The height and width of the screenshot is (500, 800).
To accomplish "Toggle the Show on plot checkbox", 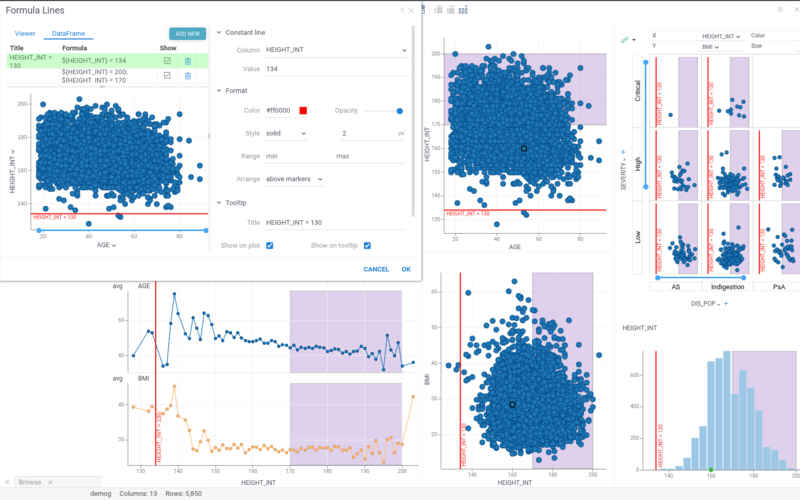I will [269, 245].
